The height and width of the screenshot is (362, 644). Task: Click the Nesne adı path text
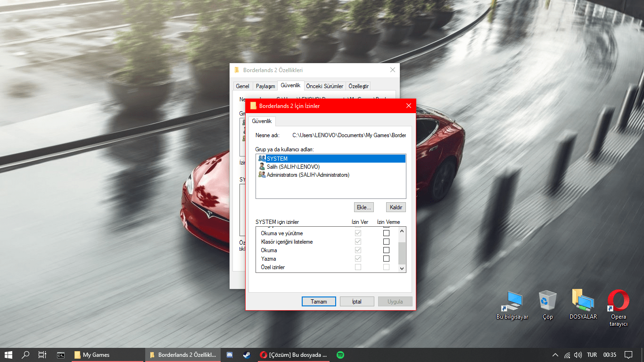pos(349,135)
